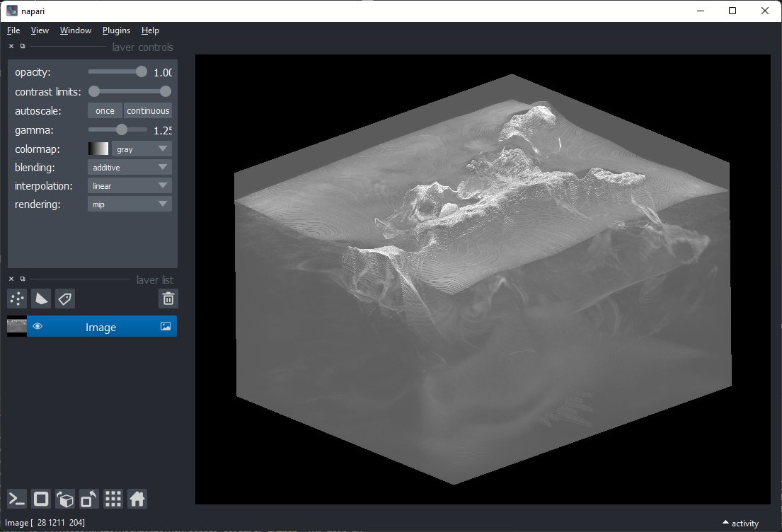Toggle Image layer visibility eye
This screenshot has height=532, width=782.
click(38, 326)
